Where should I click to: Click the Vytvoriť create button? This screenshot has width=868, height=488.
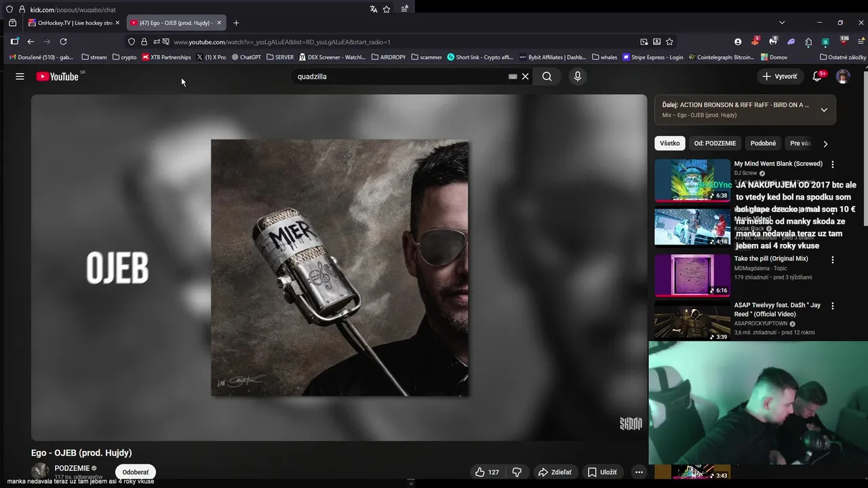click(780, 77)
